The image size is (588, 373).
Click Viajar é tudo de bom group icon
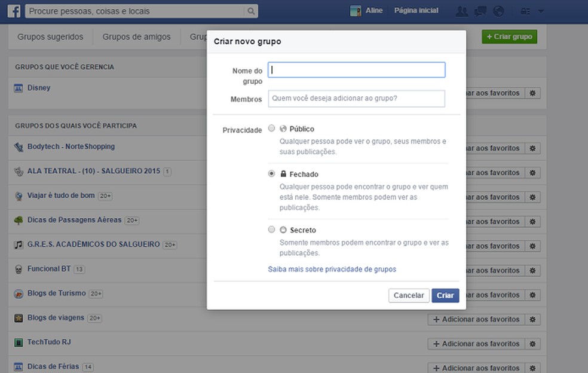[19, 196]
